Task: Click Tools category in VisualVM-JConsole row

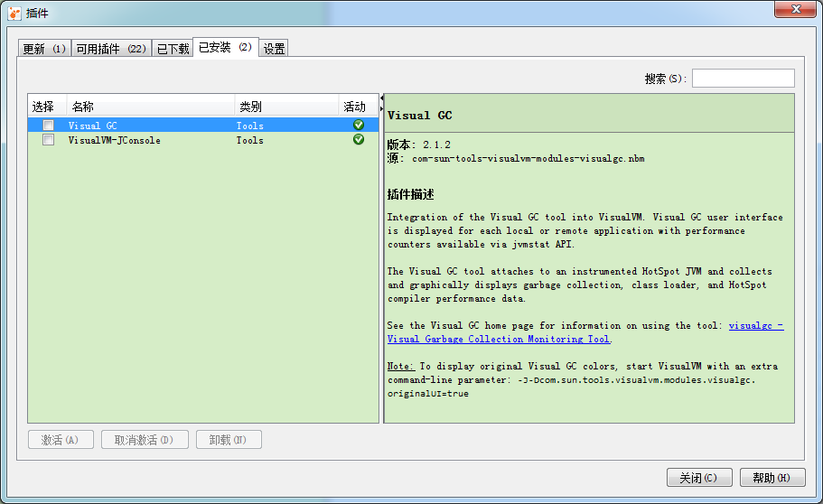Action: pos(250,140)
